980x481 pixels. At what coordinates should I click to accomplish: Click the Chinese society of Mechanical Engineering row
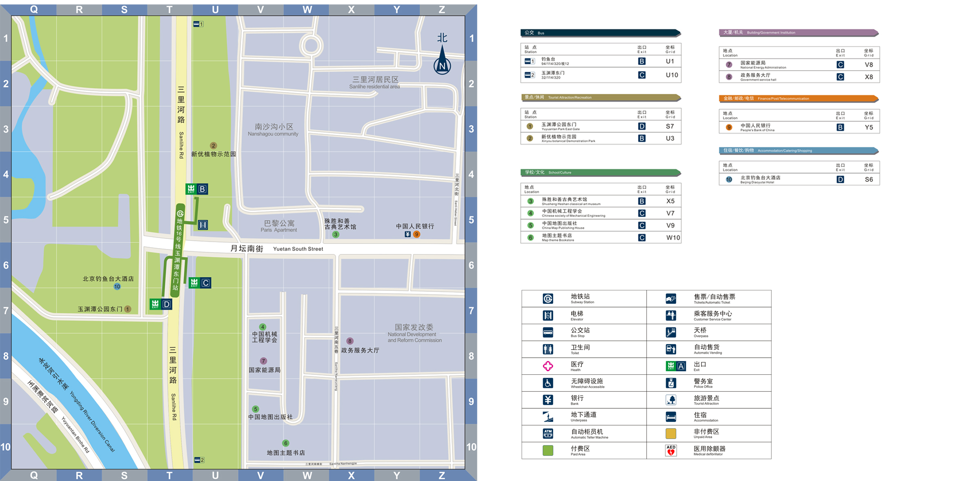[x=601, y=213]
